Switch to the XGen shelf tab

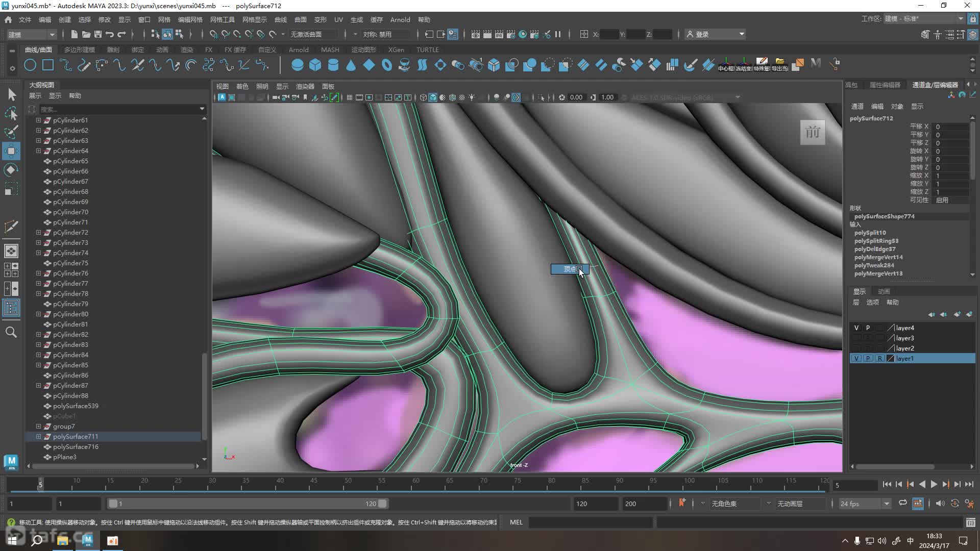(396, 49)
